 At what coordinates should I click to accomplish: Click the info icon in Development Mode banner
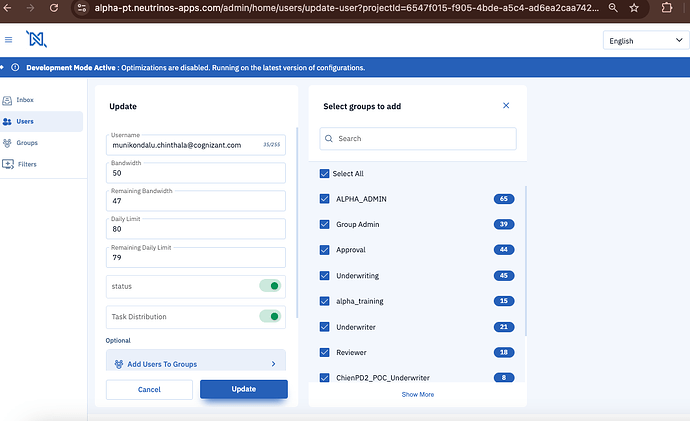tap(15, 68)
